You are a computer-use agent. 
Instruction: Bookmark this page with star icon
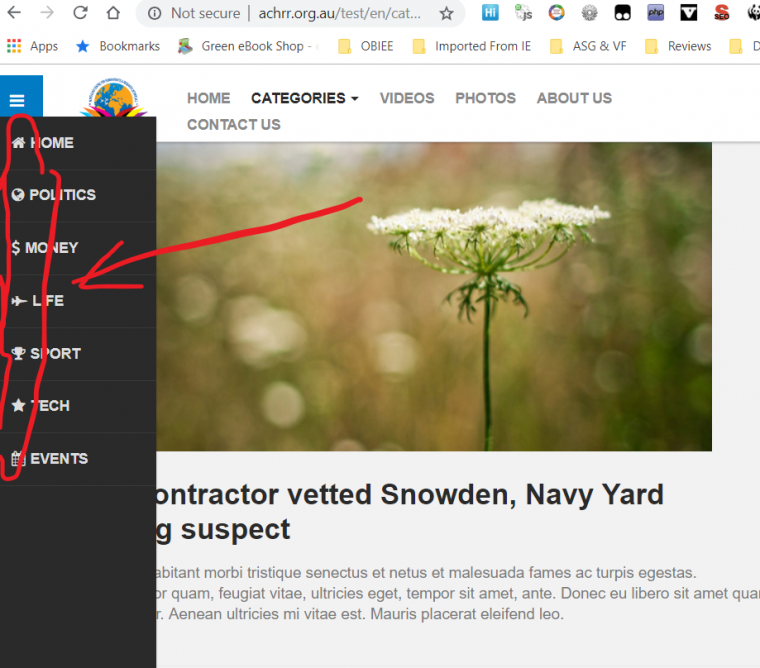(446, 14)
